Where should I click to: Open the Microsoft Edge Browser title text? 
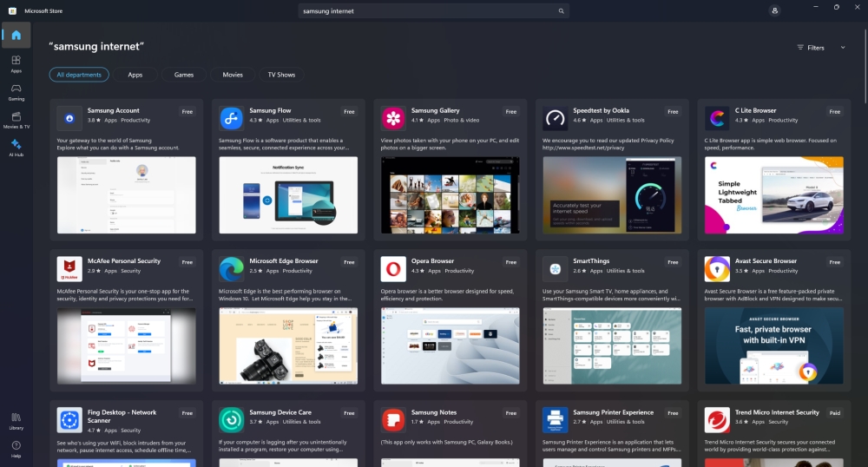(284, 261)
